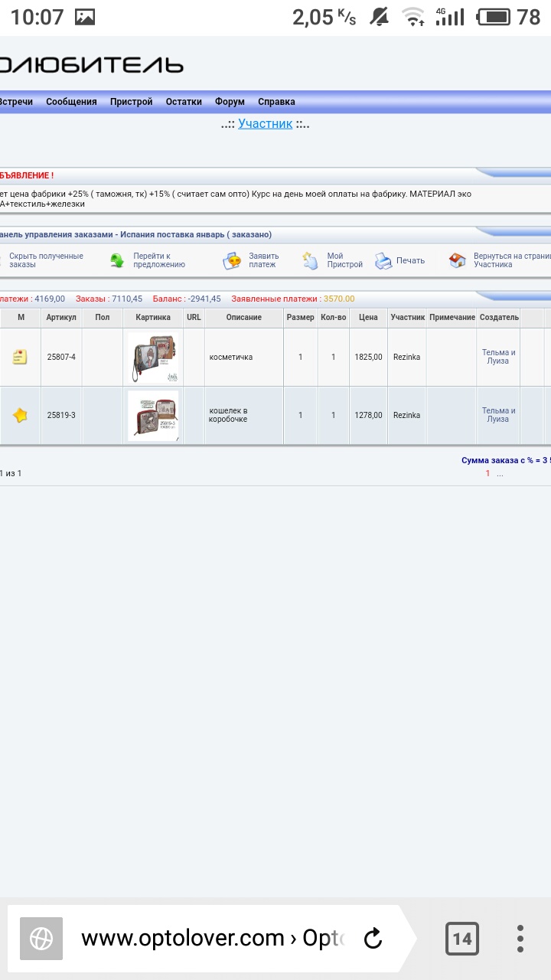Select 'Остатки' in the navigation bar
This screenshot has width=551, height=980.
click(184, 102)
